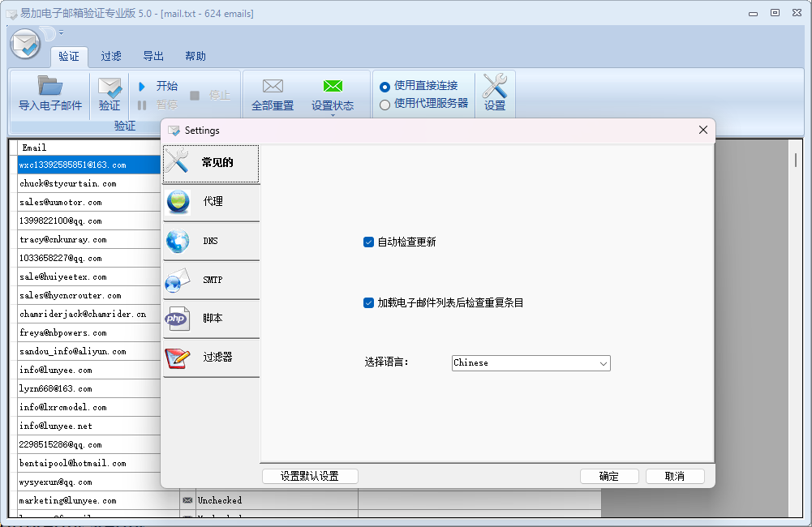812x527 pixels.
Task: Click the 暂停 pause icon
Action: (142, 105)
